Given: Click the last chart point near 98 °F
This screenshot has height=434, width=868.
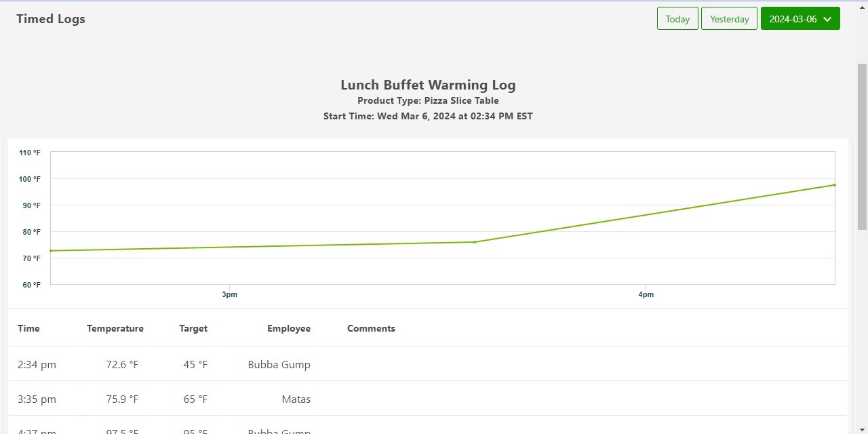Looking at the screenshot, I should click(x=834, y=185).
